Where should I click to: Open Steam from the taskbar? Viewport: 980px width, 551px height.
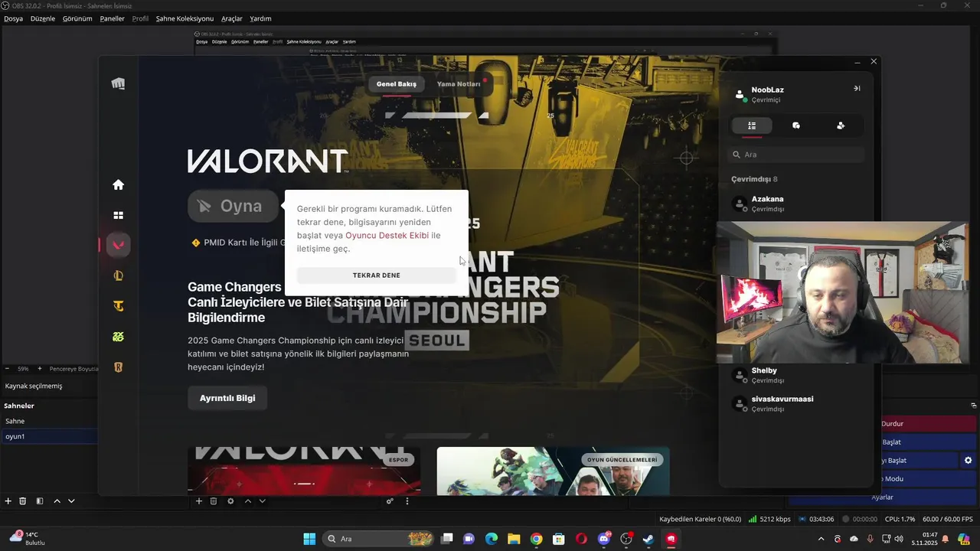[x=648, y=539]
